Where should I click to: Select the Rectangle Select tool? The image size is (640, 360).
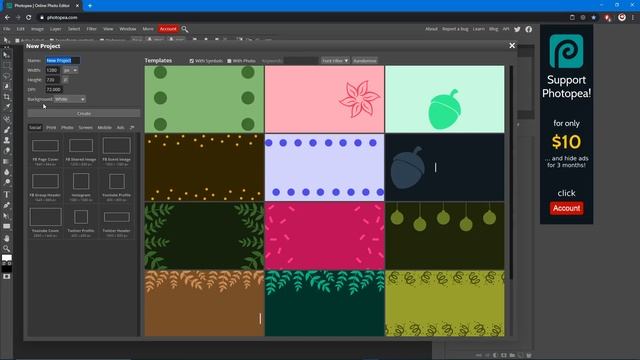[7, 65]
